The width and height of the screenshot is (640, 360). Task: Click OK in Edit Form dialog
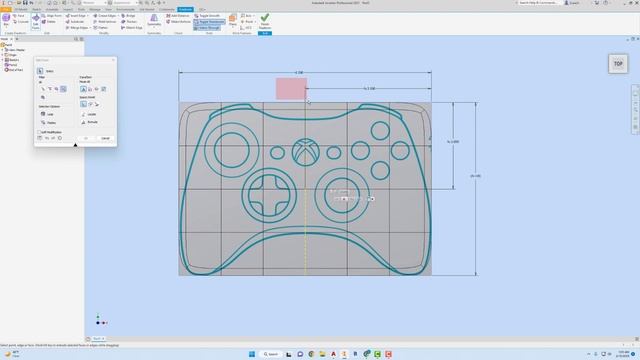click(86, 138)
